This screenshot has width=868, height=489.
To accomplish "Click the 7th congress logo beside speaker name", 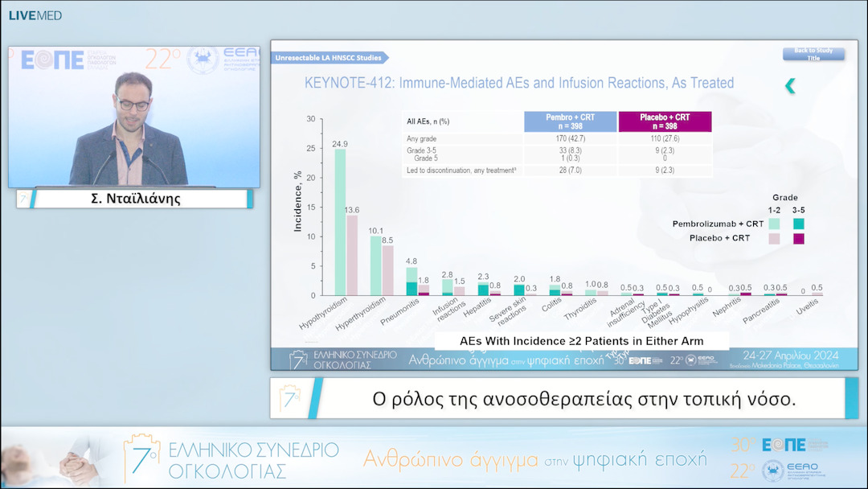I will (x=24, y=199).
